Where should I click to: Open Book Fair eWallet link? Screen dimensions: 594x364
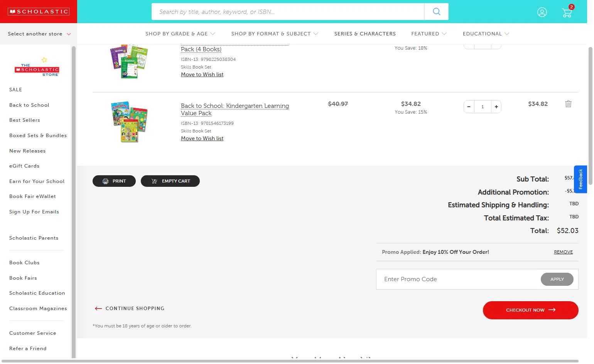click(x=32, y=196)
